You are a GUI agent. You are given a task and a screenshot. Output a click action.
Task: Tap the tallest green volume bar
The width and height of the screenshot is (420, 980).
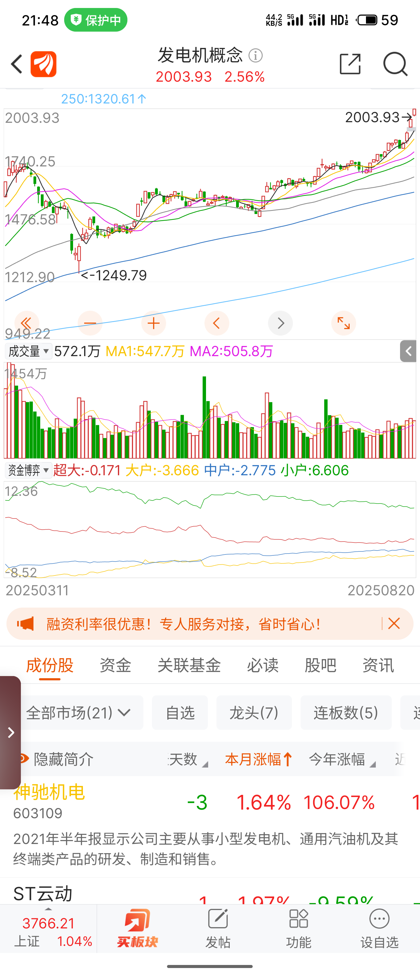[204, 417]
